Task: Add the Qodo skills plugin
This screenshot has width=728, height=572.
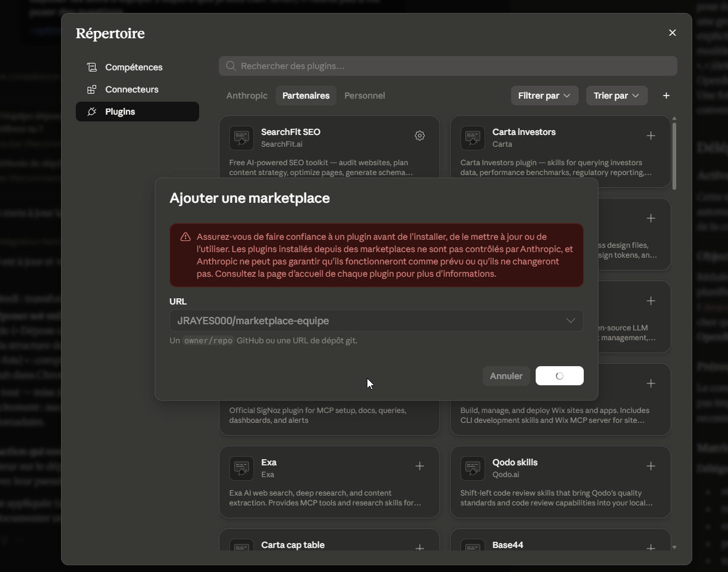Action: [650, 466]
